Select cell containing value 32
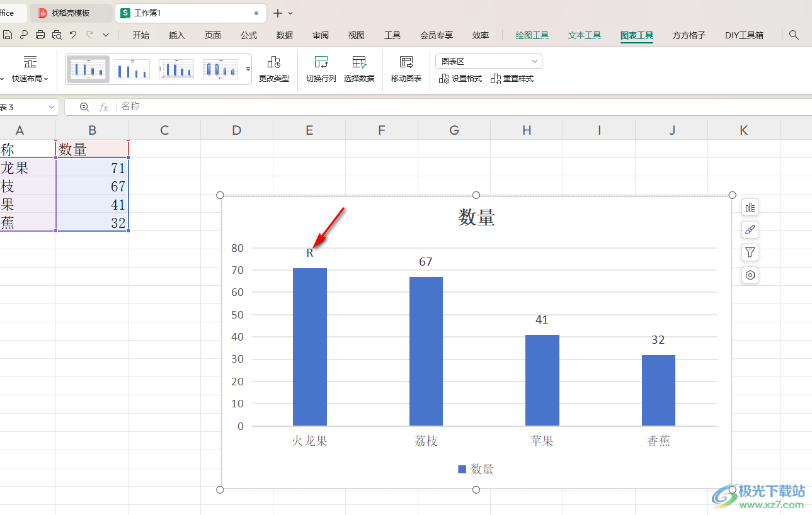The image size is (812, 515). (x=92, y=223)
